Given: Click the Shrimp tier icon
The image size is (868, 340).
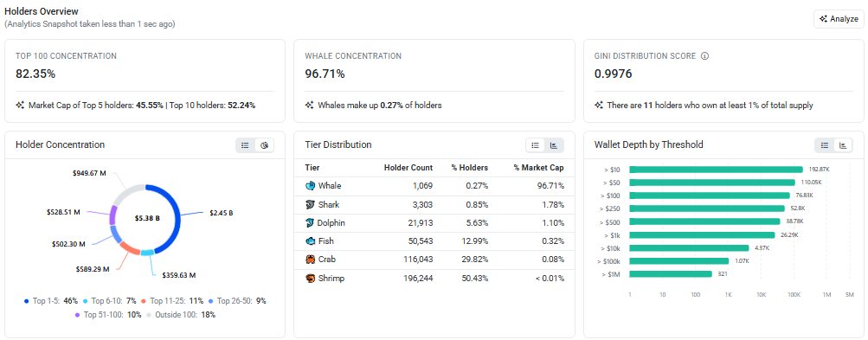Looking at the screenshot, I should 310,278.
